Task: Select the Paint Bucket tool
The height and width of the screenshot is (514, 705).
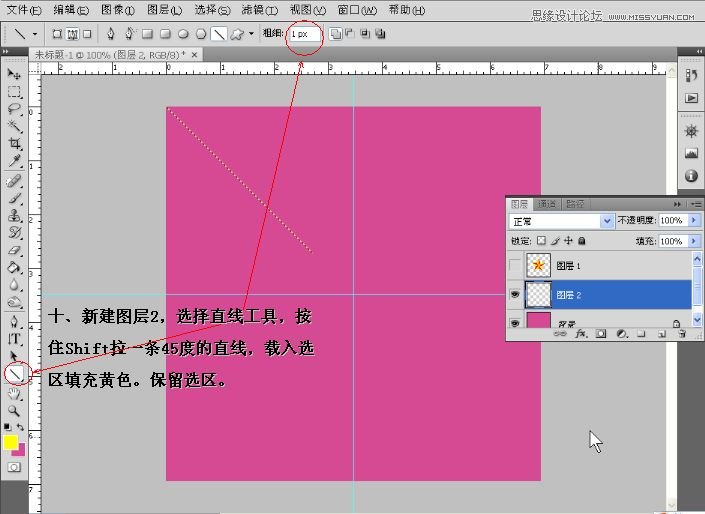Action: 14,268
